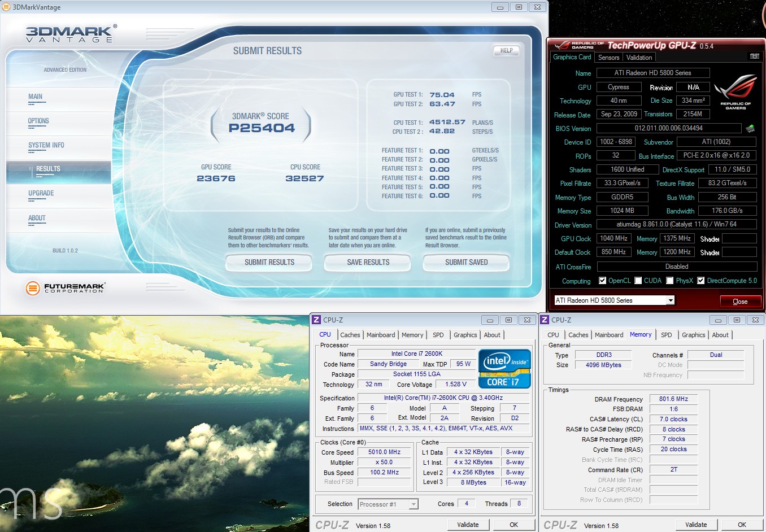Click the Driver Version field in GPU-Z

click(677, 224)
